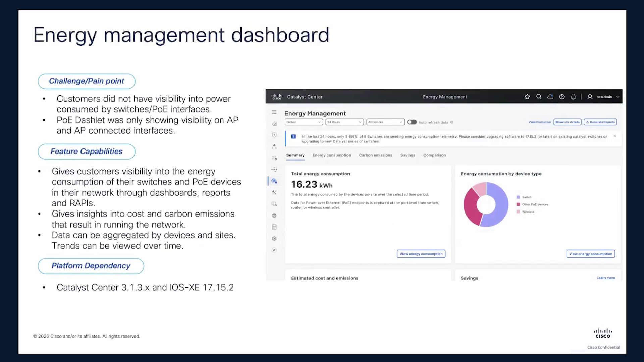The height and width of the screenshot is (362, 644).
Task: Switch to Savings tab
Action: (x=408, y=155)
